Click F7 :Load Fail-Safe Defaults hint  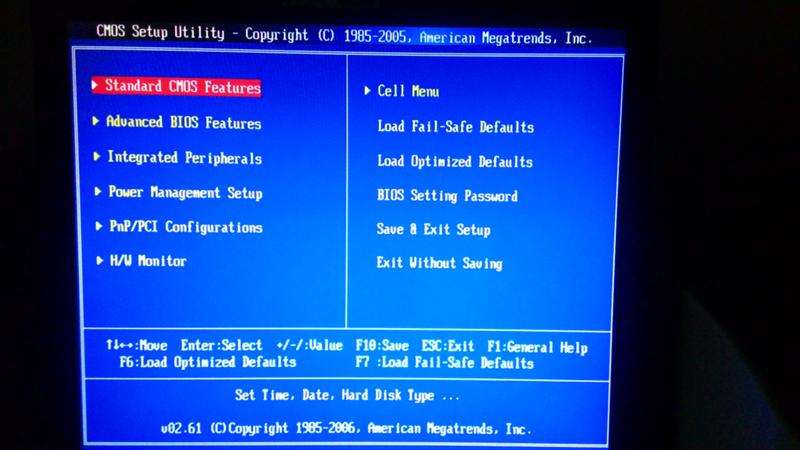[x=444, y=363]
